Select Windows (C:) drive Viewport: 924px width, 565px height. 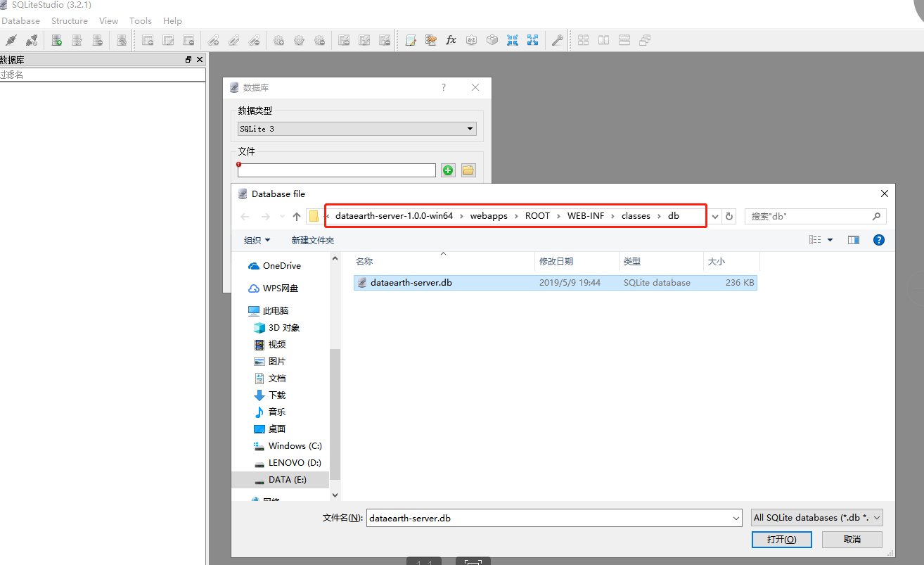(288, 446)
